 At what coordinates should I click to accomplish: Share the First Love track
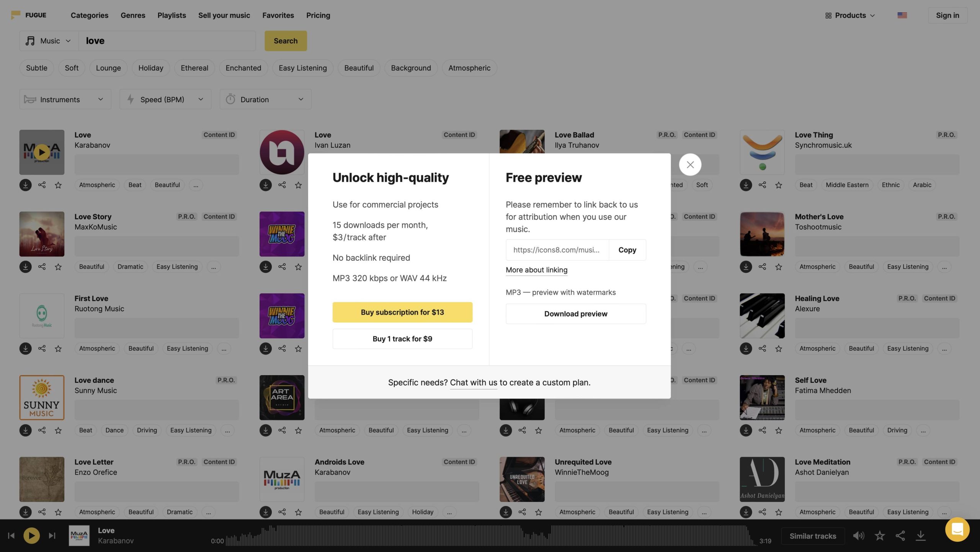(42, 348)
